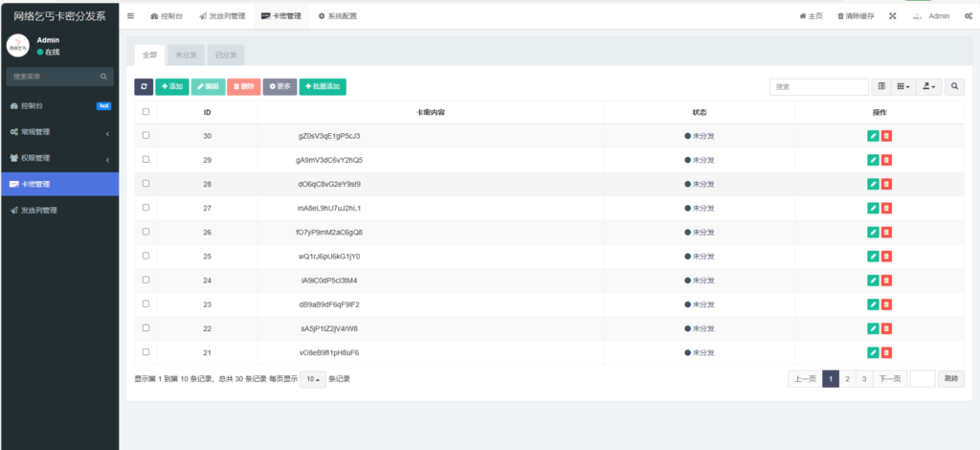Select the checkbox for row ID 24
The image size is (980, 450).
point(145,280)
